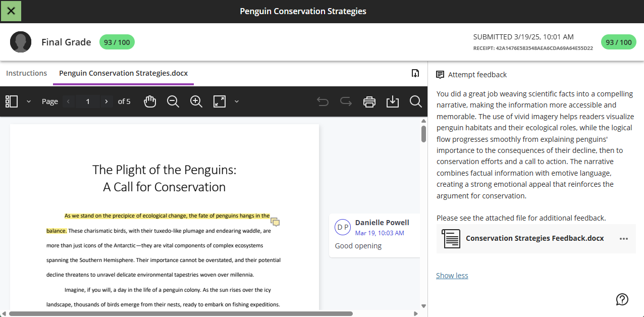Screen dimensions: 644x317
Task: Click the download document icon above viewer
Action: coord(415,73)
